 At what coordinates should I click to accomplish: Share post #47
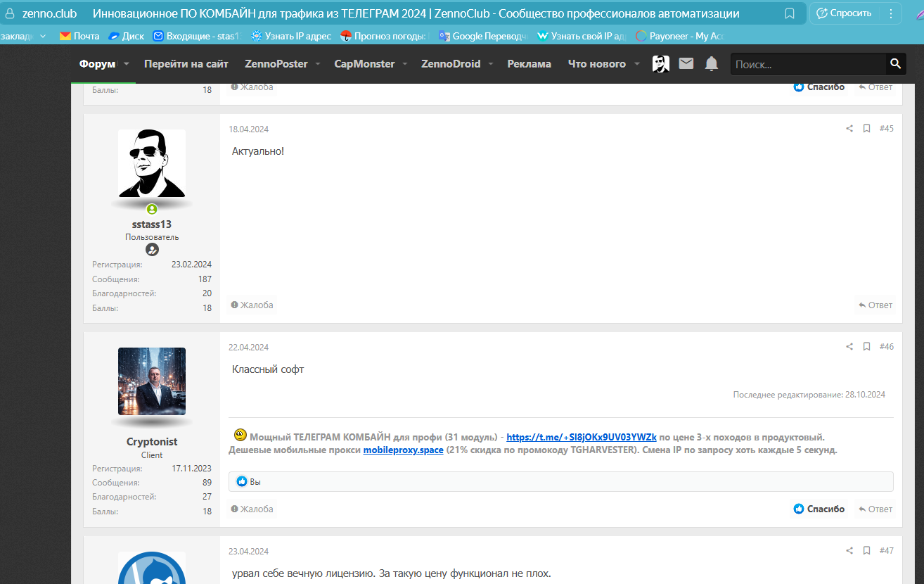pyautogui.click(x=849, y=551)
